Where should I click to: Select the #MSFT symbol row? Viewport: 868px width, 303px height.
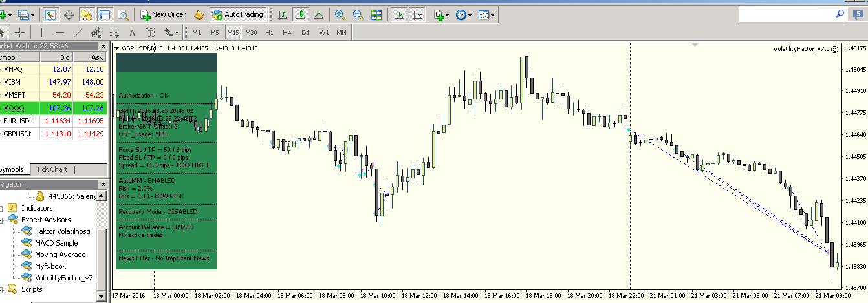coord(53,94)
